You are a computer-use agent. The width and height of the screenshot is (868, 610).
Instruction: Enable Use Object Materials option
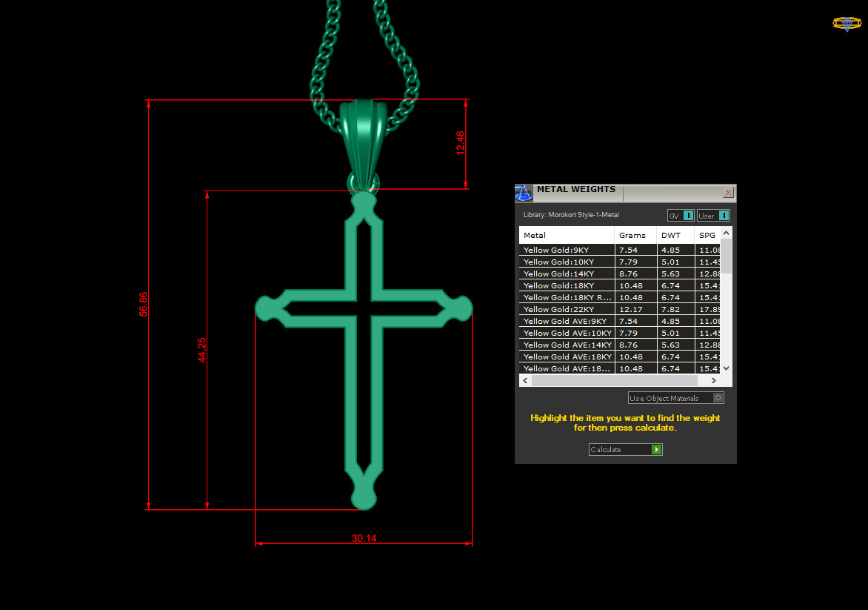[676, 398]
